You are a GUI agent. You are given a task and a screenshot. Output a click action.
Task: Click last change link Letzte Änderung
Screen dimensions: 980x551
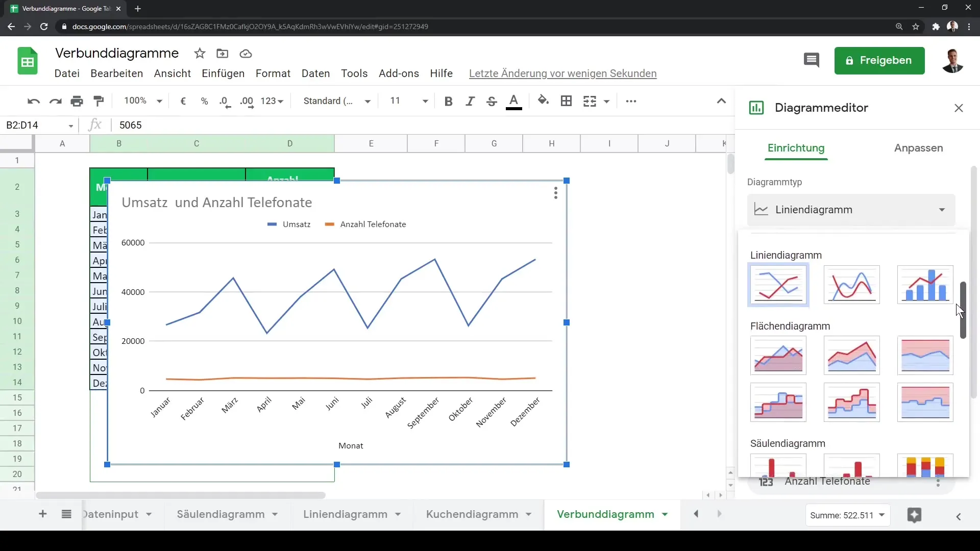(562, 73)
